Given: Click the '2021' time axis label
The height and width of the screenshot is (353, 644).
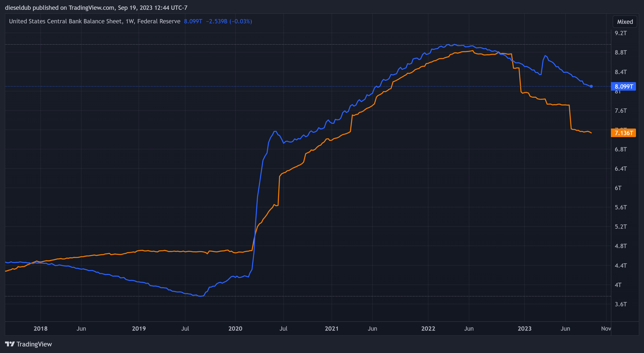Looking at the screenshot, I should point(332,328).
